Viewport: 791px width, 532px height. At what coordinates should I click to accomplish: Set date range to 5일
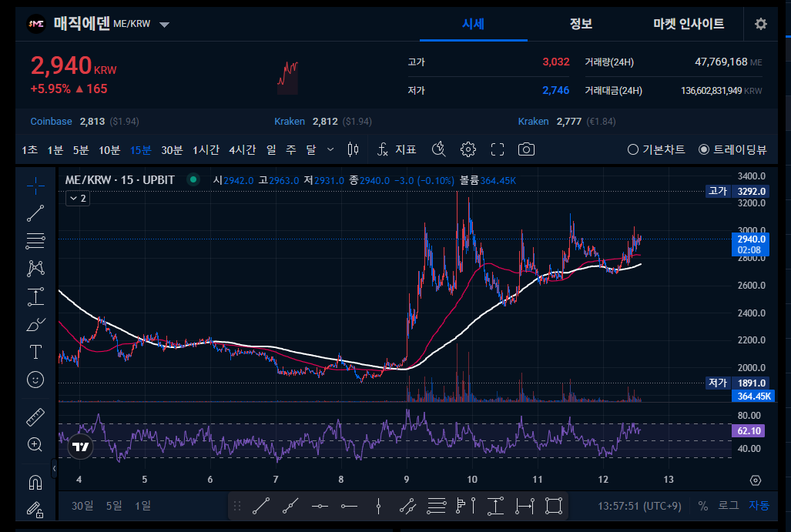pos(114,506)
